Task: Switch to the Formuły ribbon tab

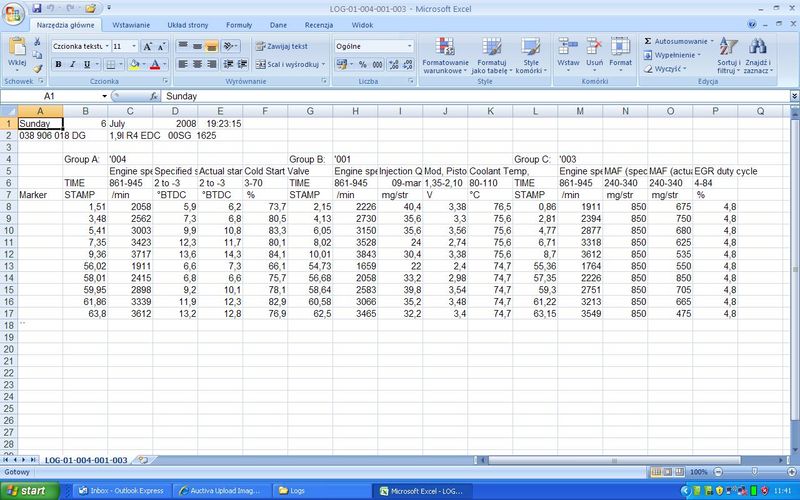Action: [x=239, y=23]
